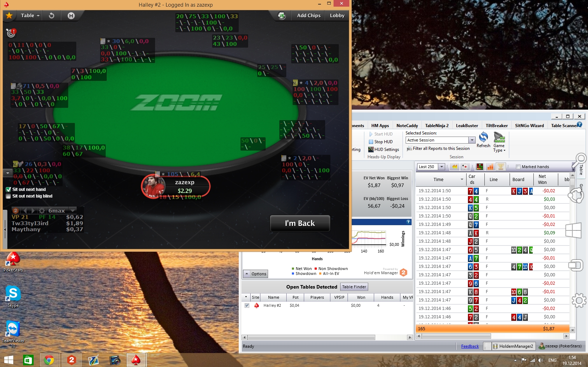588x367 pixels.
Task: Go to next HUD panel arrow
Action: point(33,211)
